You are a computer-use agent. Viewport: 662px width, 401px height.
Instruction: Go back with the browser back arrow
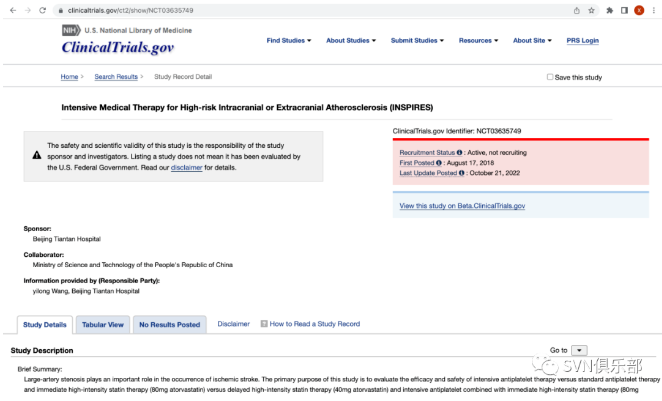pos(13,11)
